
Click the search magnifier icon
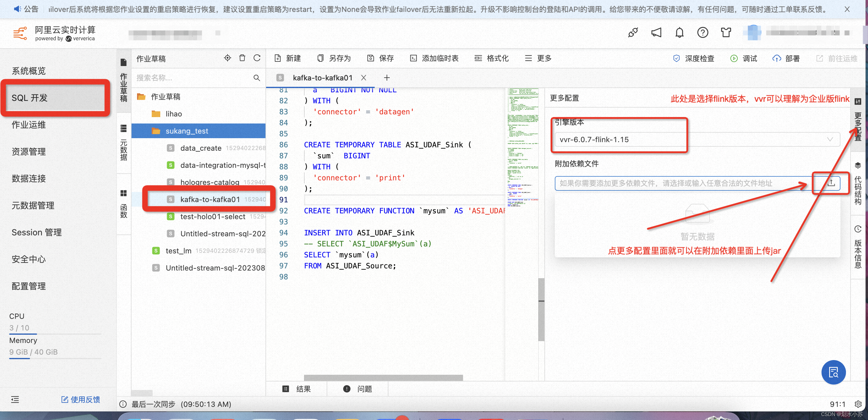point(256,78)
